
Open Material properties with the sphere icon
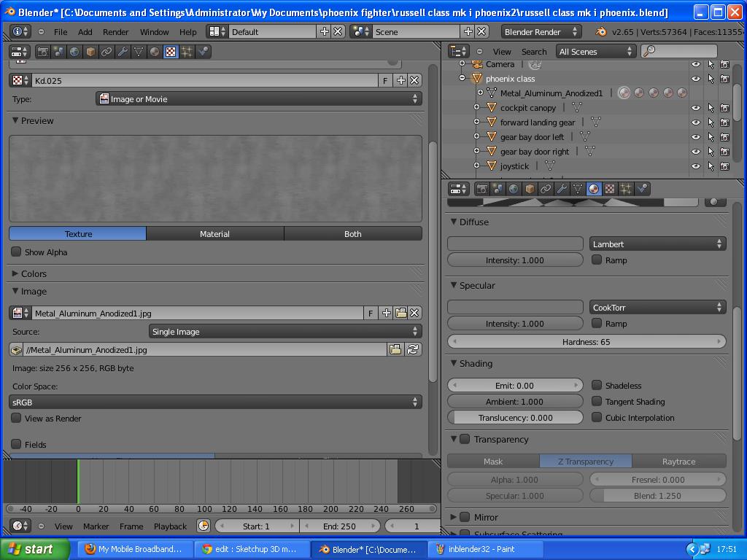tap(593, 189)
